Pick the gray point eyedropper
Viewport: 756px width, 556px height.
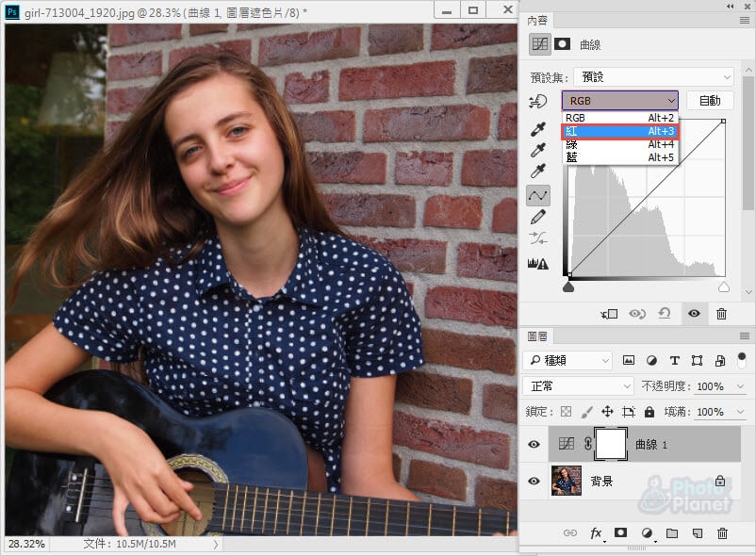pos(538,150)
